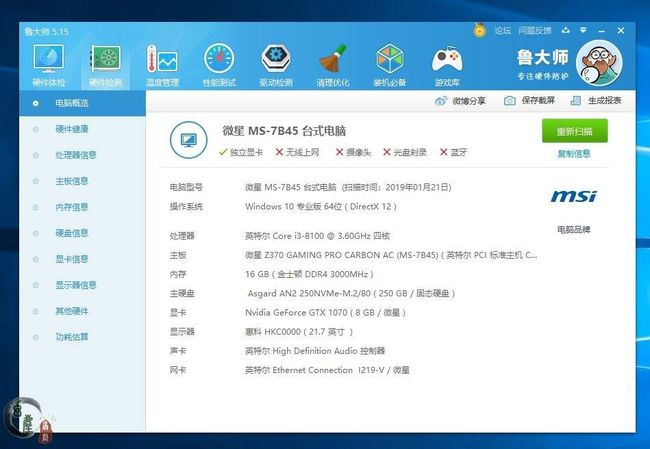Viewport: 650px width, 449px height.
Task: Click the Z370 GAMING PRO CARBON AC value
Action: click(x=391, y=255)
